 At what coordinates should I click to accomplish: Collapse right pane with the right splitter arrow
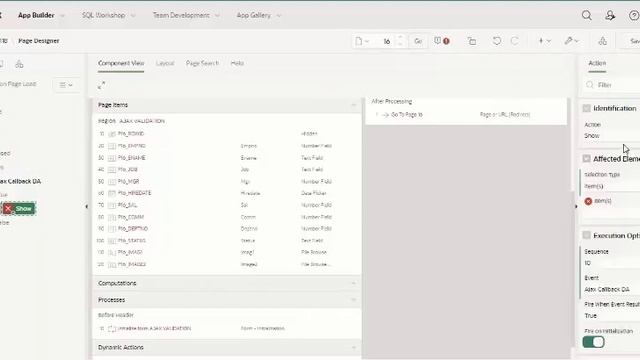[x=576, y=207]
